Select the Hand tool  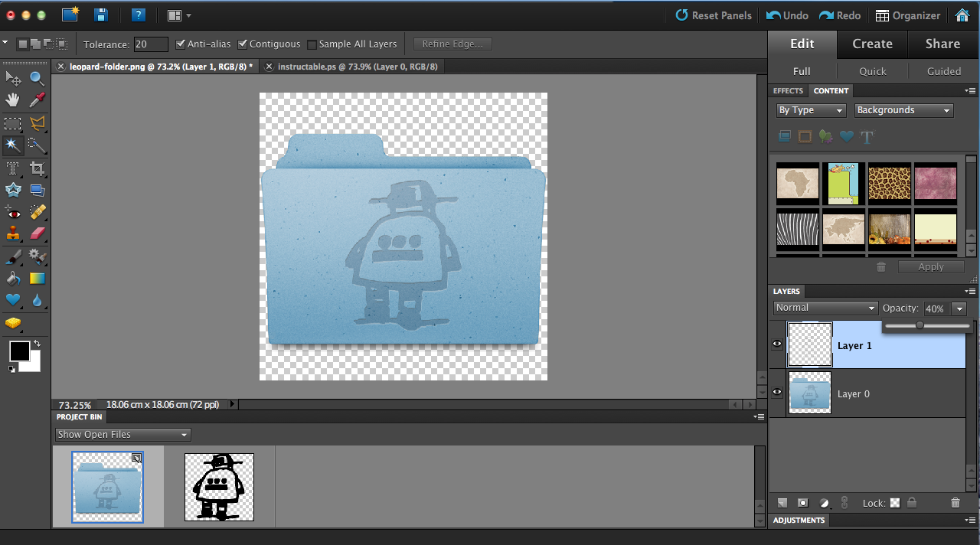point(13,100)
